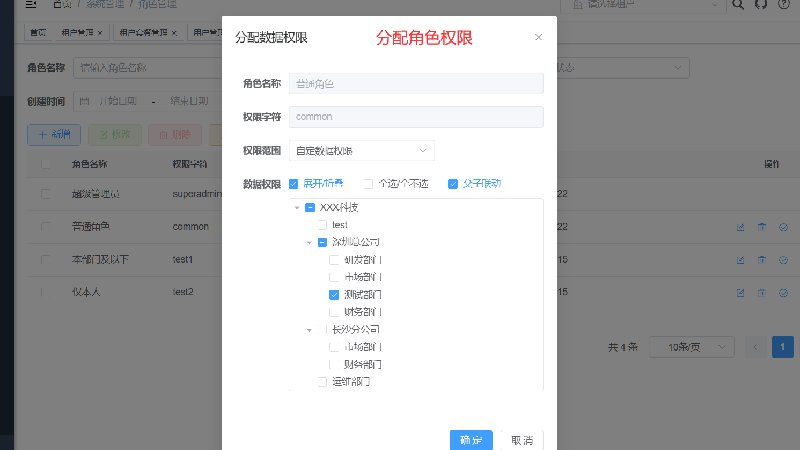This screenshot has width=800, height=450.
Task: Click the 开始日期 date input
Action: (118, 101)
